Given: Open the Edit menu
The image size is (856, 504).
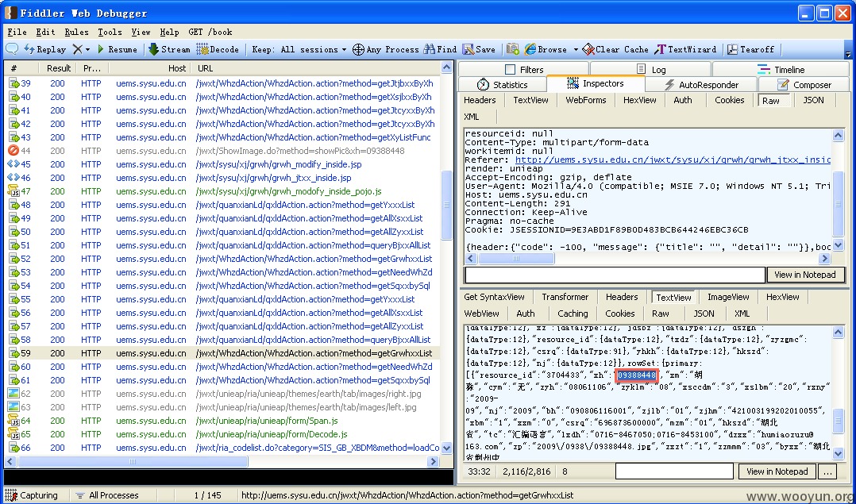Looking at the screenshot, I should click(46, 33).
